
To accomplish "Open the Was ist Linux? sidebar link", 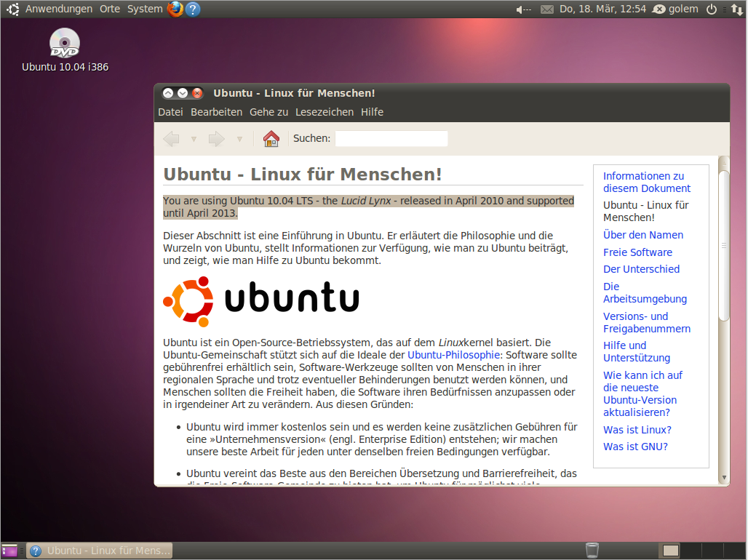I will (637, 430).
